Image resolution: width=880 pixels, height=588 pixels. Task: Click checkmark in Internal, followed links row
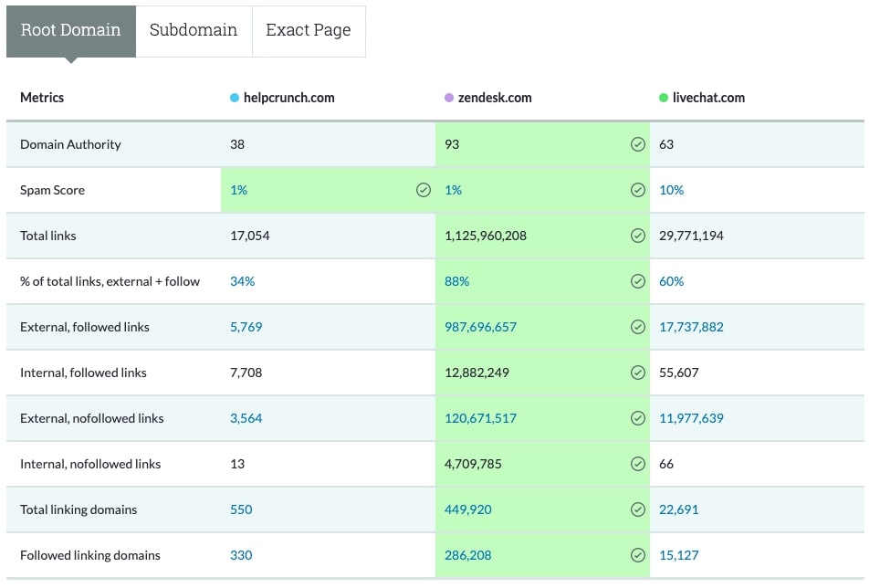point(637,373)
